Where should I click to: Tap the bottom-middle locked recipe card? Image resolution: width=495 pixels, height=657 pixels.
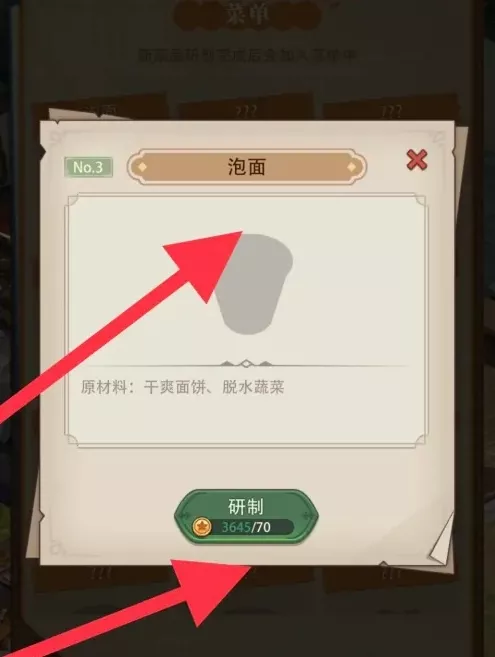(246, 578)
